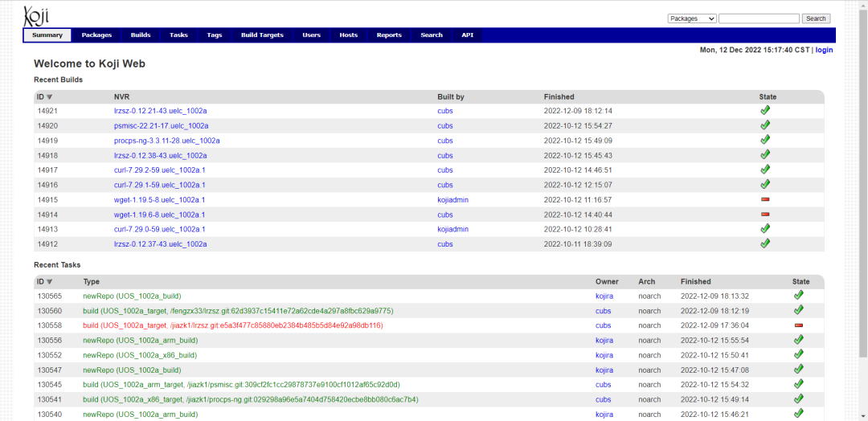Click the Koji logo
This screenshot has width=868, height=421.
click(37, 17)
